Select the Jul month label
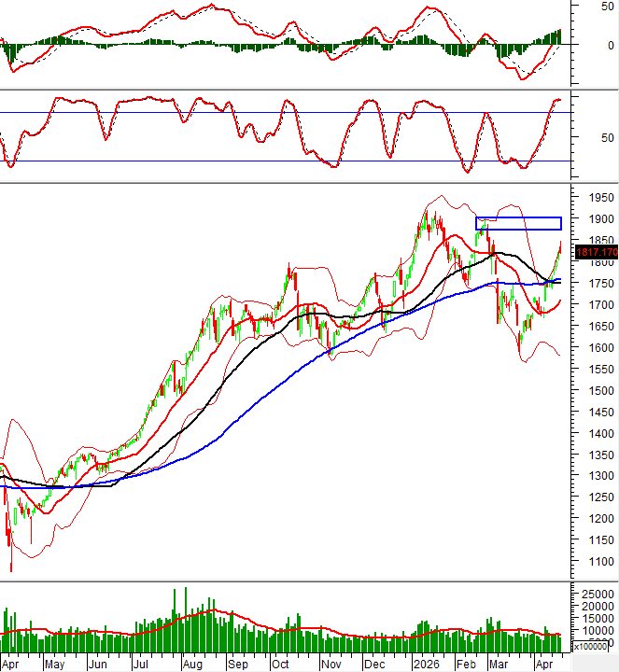The width and height of the screenshot is (619, 672). coord(143,665)
